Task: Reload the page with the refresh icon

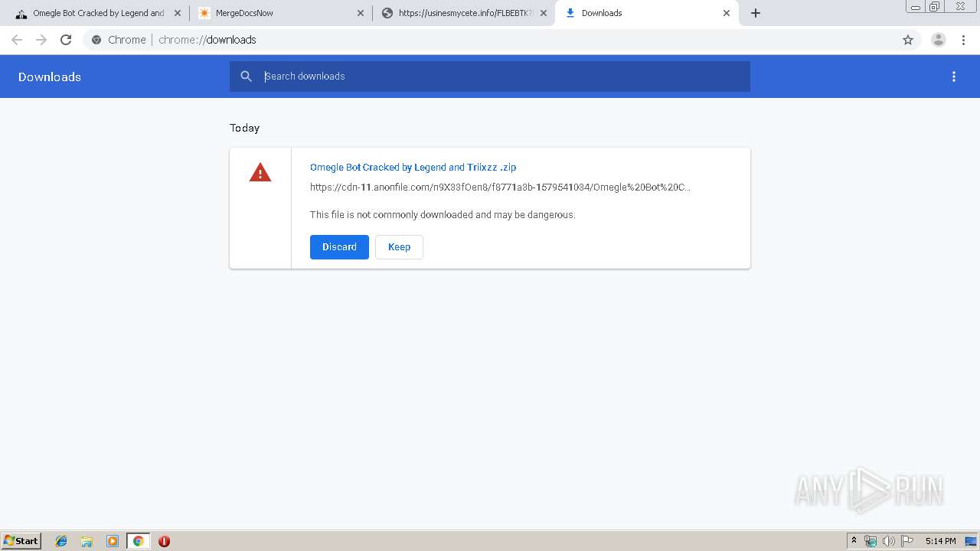Action: 66,40
